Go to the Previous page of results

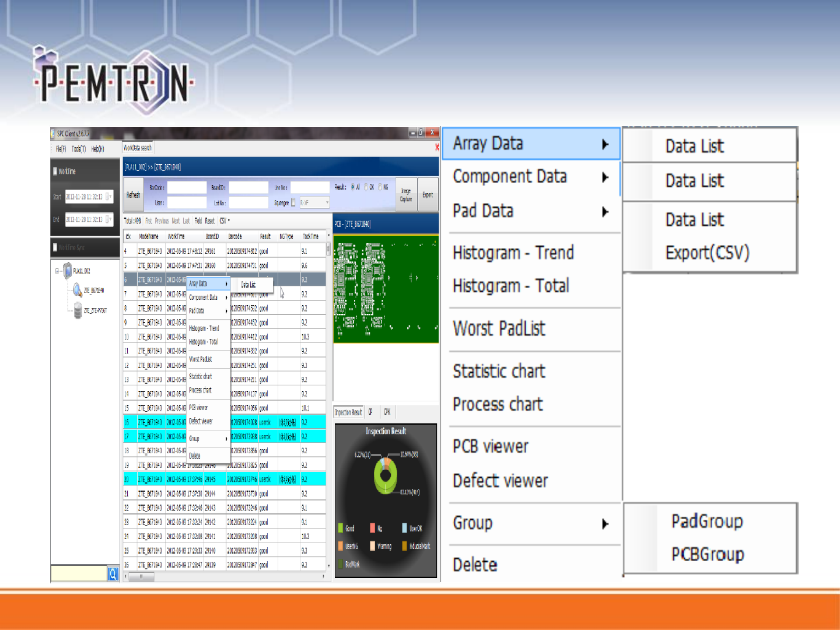point(162,221)
